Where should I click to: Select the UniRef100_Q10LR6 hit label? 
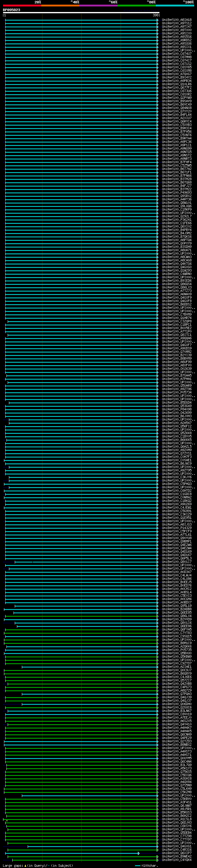point(177,84)
